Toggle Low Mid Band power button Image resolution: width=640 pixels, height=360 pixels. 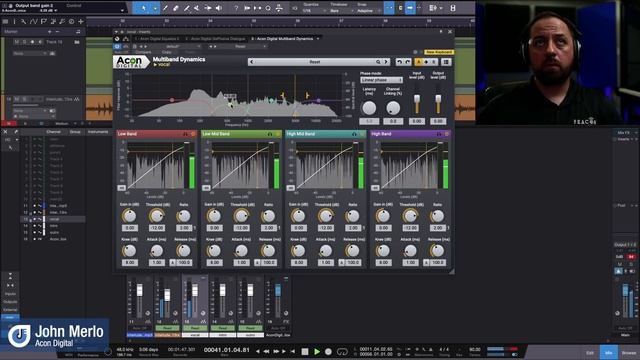(278, 134)
